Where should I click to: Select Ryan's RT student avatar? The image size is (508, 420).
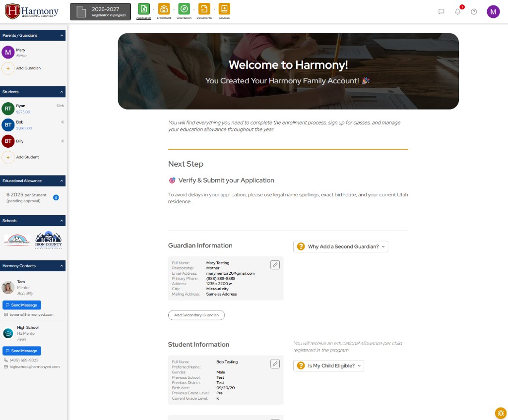pyautogui.click(x=8, y=109)
